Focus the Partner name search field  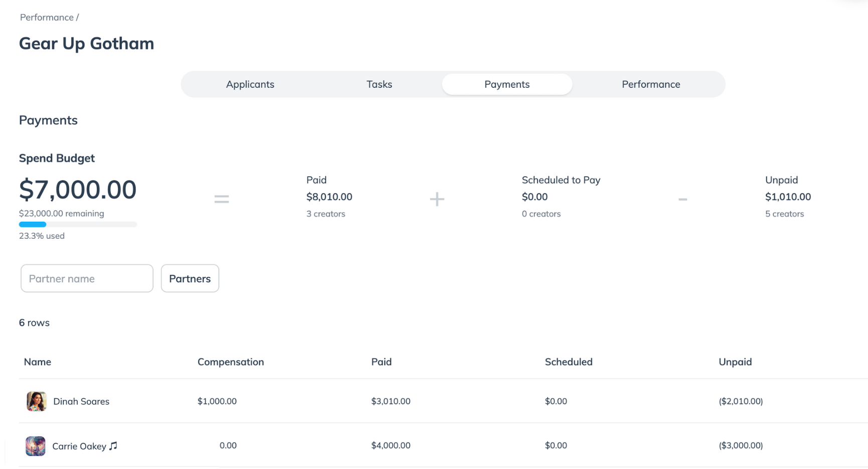(x=87, y=278)
